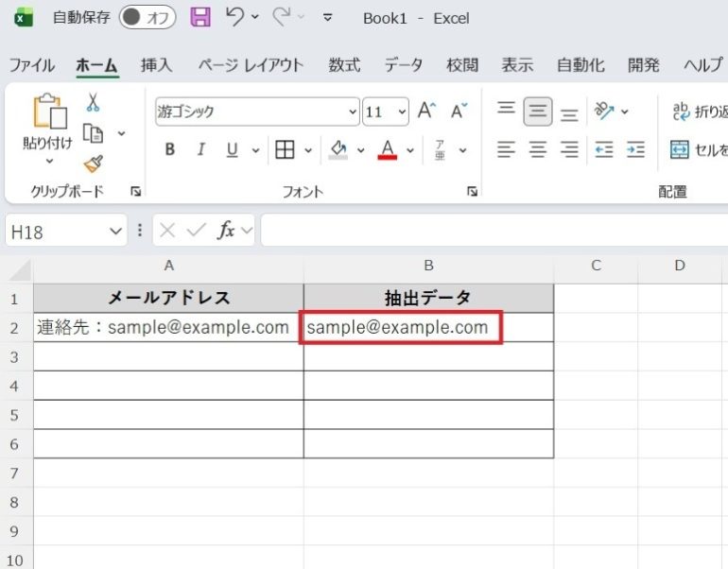Open Quick Access Toolbar customize menu
728x569 pixels.
click(x=327, y=18)
